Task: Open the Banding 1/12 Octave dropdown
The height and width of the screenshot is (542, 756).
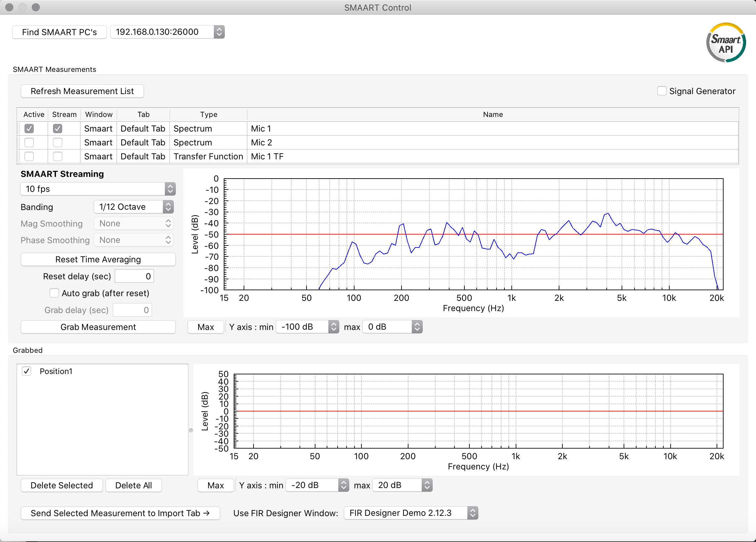Action: click(x=134, y=207)
